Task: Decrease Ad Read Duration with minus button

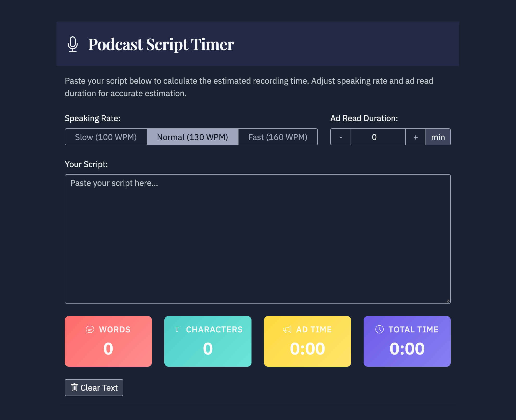Action: pyautogui.click(x=341, y=137)
